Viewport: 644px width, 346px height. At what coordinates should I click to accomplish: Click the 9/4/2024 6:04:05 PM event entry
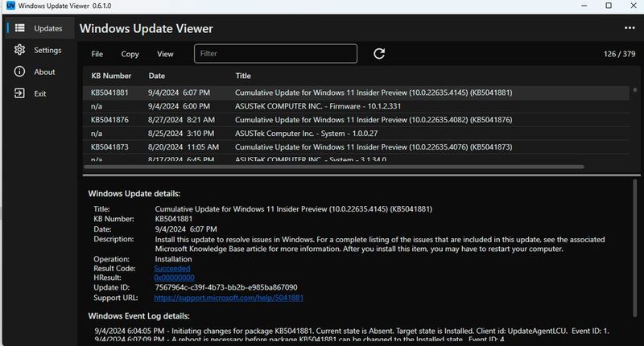pos(352,331)
